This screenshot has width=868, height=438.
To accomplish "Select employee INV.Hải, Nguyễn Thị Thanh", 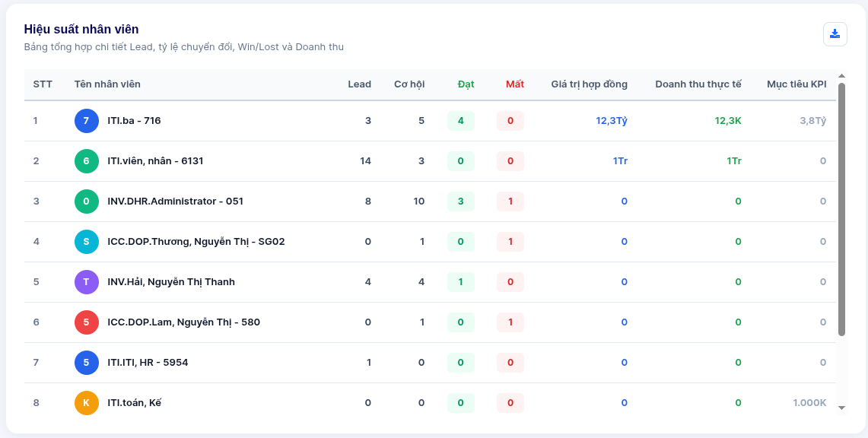I will 171,282.
